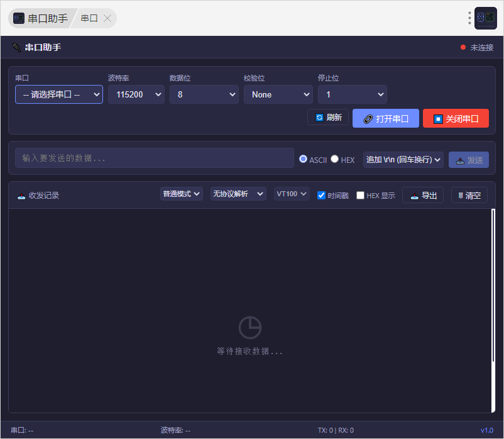The width and height of the screenshot is (504, 439).
Task: Click the refresh icon on 刷新 button
Action: point(319,118)
